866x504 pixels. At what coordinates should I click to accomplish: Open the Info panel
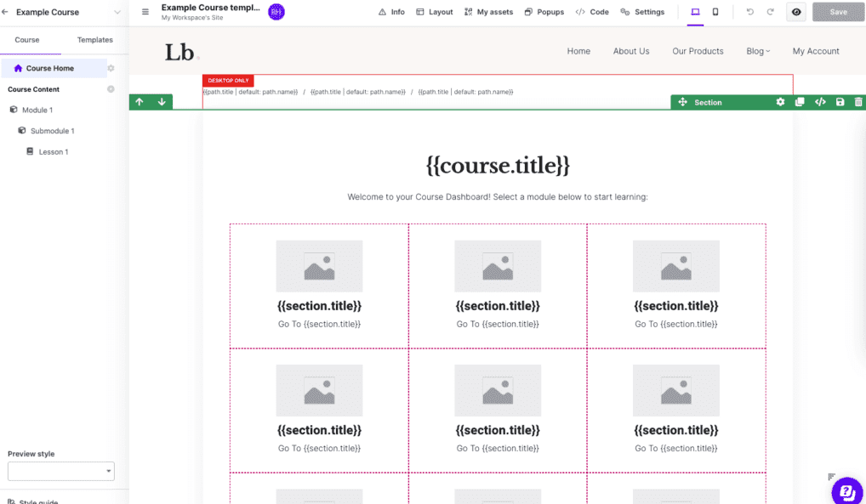click(391, 12)
